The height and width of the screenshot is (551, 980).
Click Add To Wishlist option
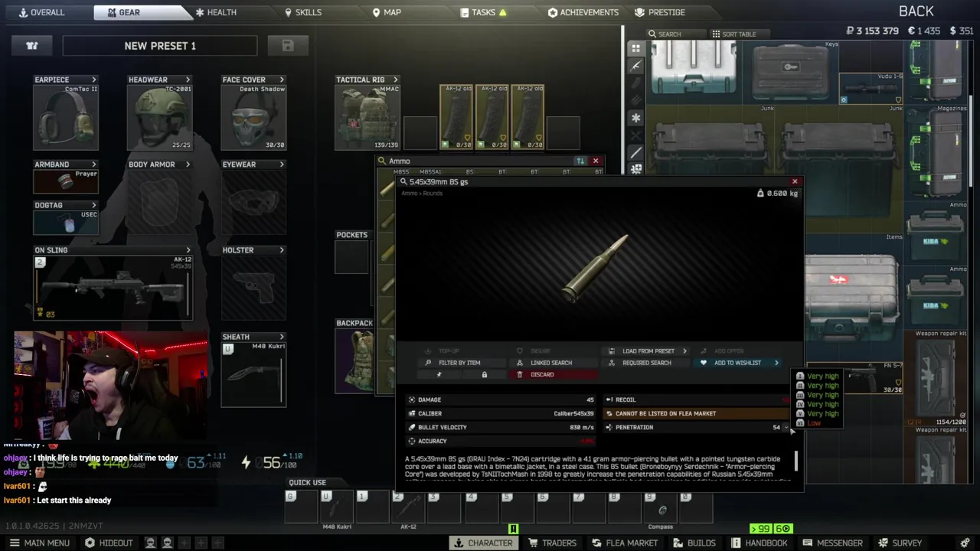tap(740, 363)
